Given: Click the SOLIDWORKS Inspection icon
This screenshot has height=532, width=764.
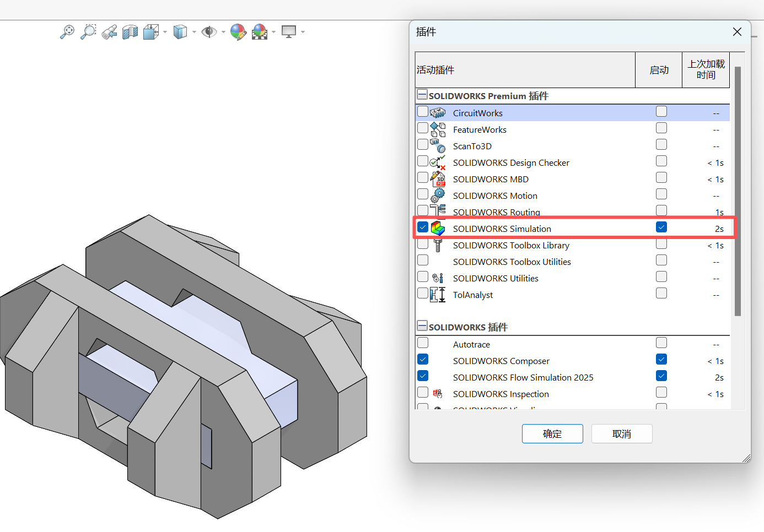Looking at the screenshot, I should pos(438,394).
